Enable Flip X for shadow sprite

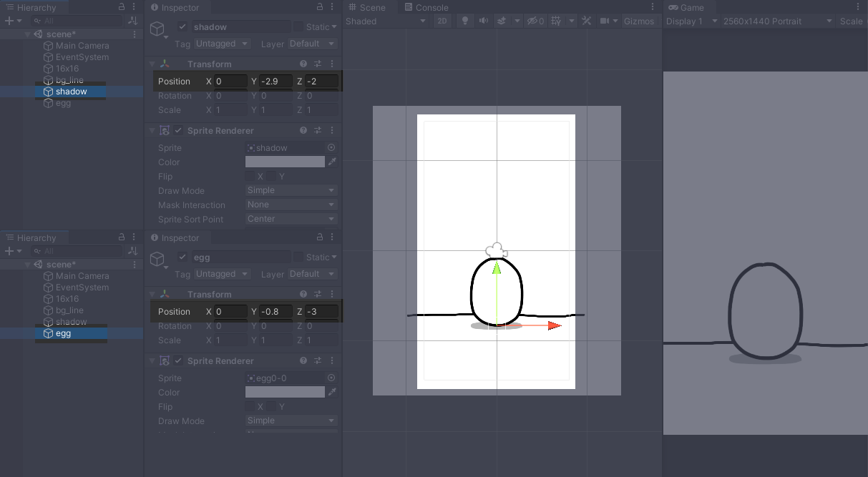tap(250, 176)
